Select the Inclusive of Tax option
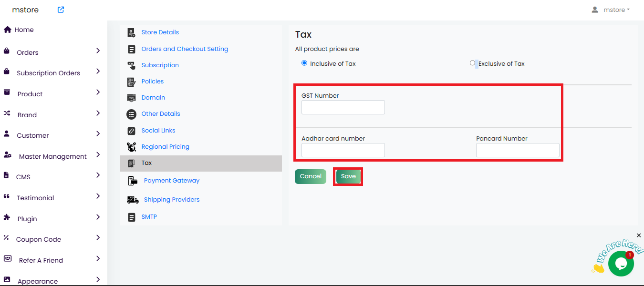Image resolution: width=644 pixels, height=286 pixels. (x=304, y=63)
